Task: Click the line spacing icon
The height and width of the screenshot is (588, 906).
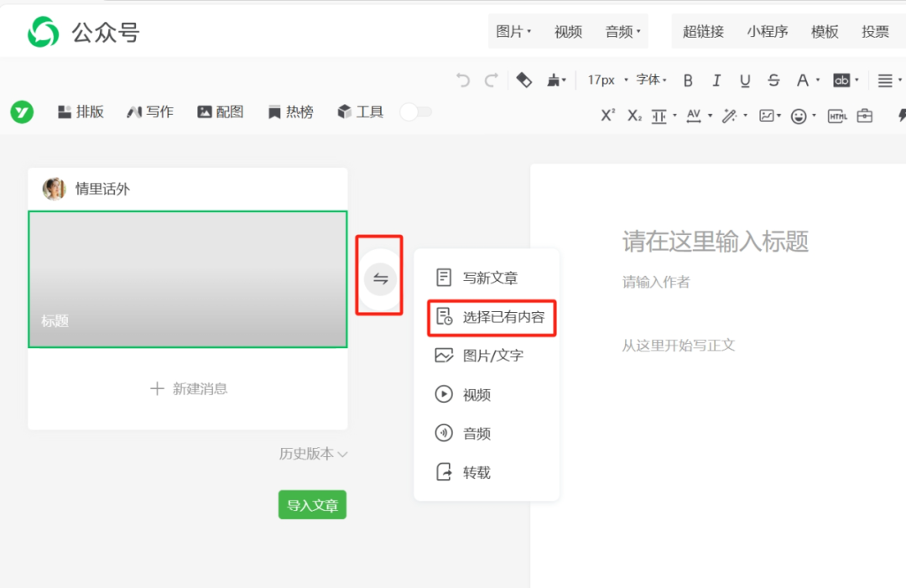Action: point(659,116)
